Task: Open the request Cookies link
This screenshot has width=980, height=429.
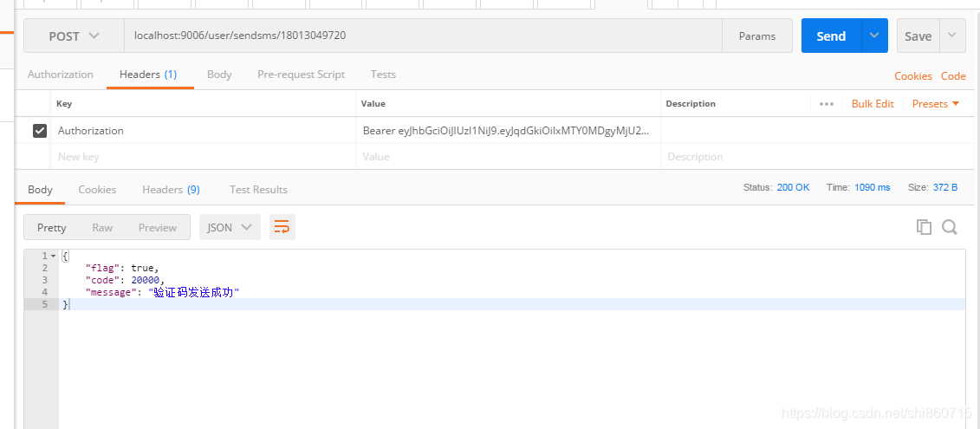Action: 913,75
